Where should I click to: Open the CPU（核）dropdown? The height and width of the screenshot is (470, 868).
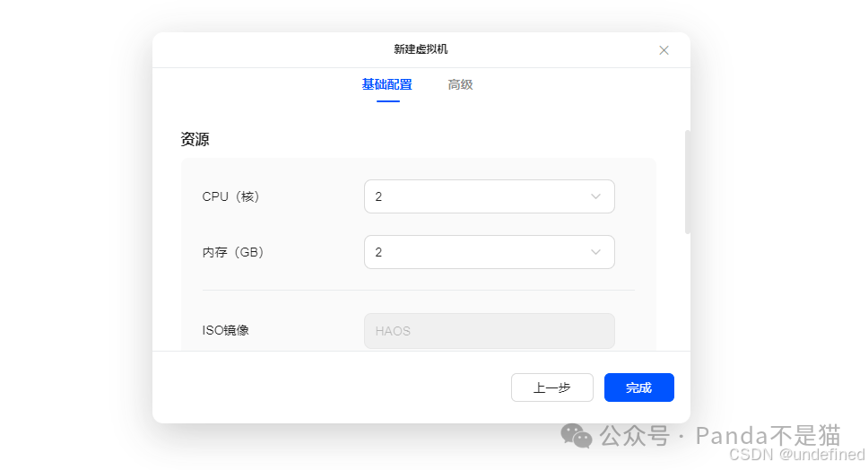[x=490, y=196]
